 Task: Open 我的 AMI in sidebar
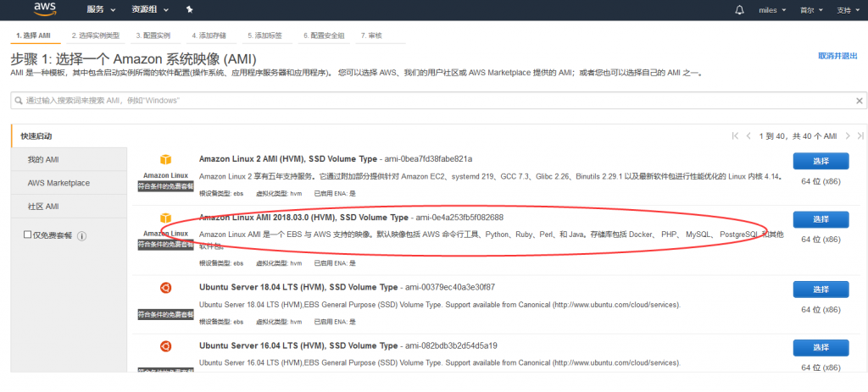click(x=69, y=160)
